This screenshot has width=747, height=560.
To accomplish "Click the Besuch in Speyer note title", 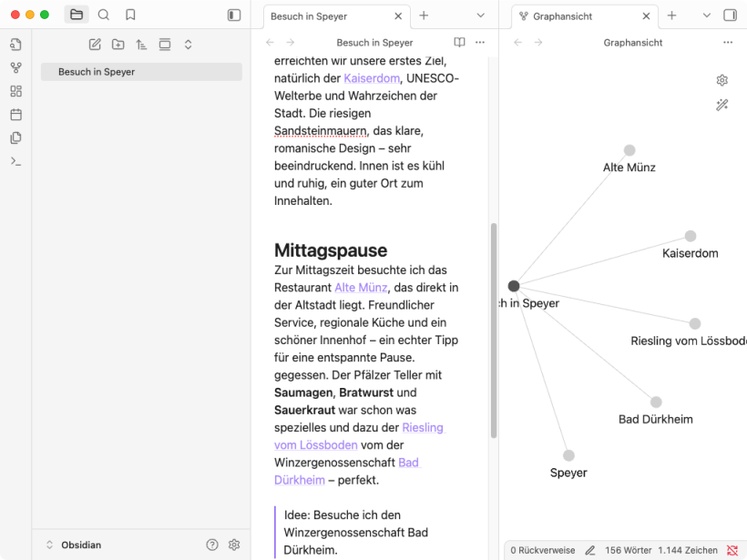I will (374, 43).
